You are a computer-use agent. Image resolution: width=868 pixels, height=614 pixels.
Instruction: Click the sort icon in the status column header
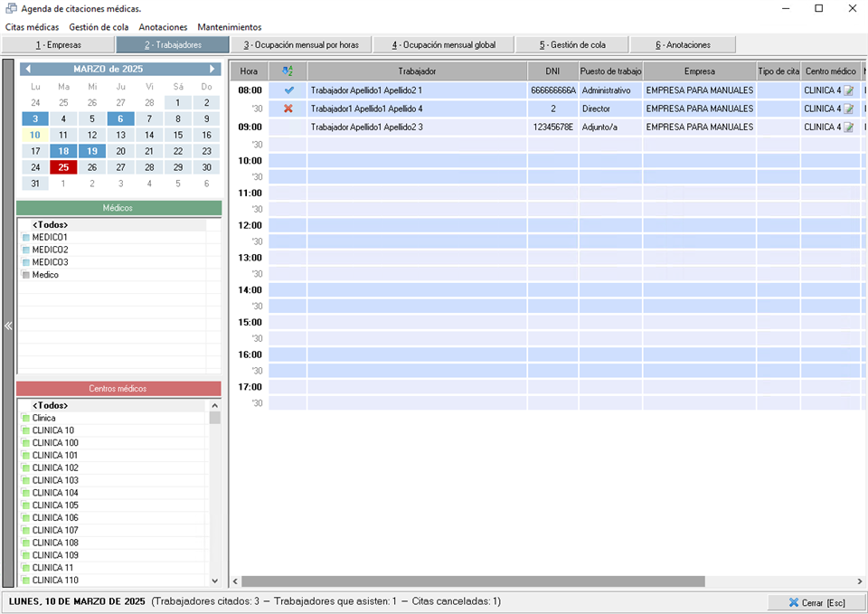(x=288, y=71)
